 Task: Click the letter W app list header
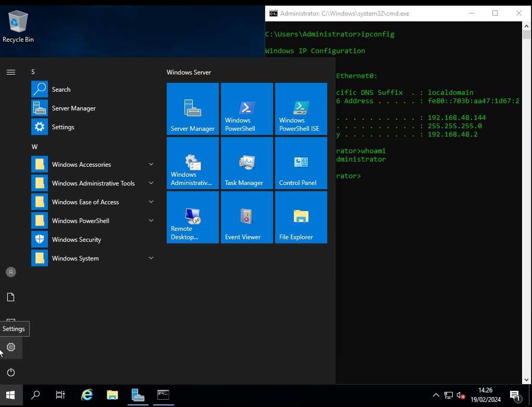tap(34, 147)
